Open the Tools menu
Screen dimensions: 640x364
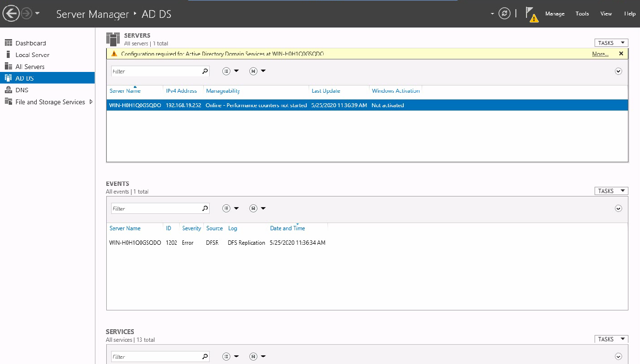coord(582,14)
